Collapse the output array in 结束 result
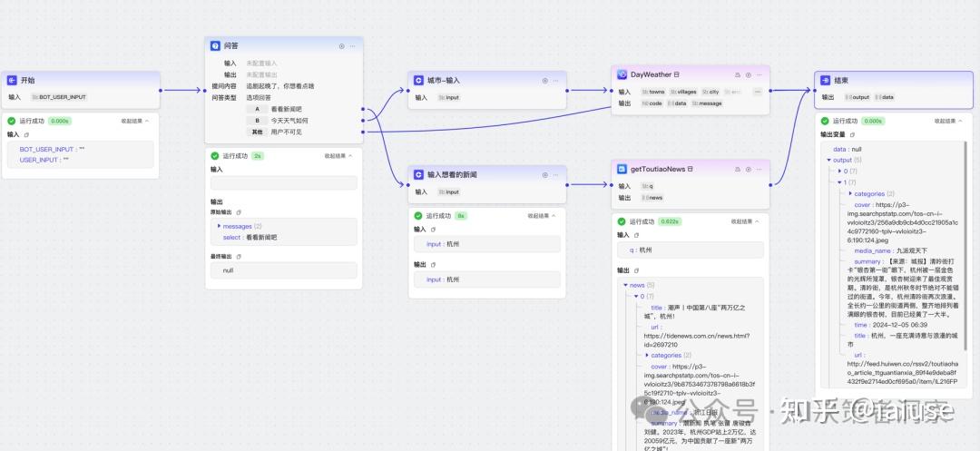Viewport: 980px width, 451px height. 828,161
